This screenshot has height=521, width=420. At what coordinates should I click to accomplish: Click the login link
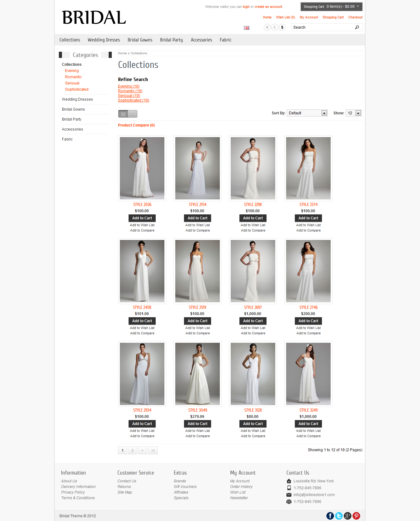point(246,7)
